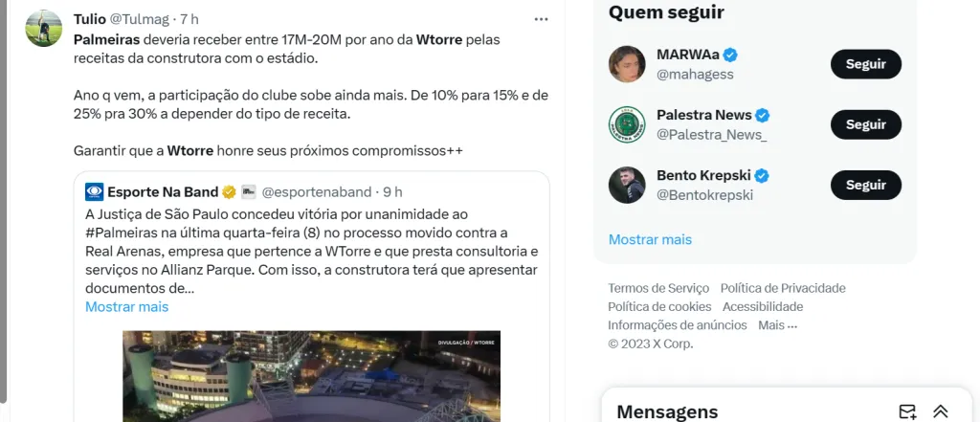Follow Palestra News

(865, 124)
